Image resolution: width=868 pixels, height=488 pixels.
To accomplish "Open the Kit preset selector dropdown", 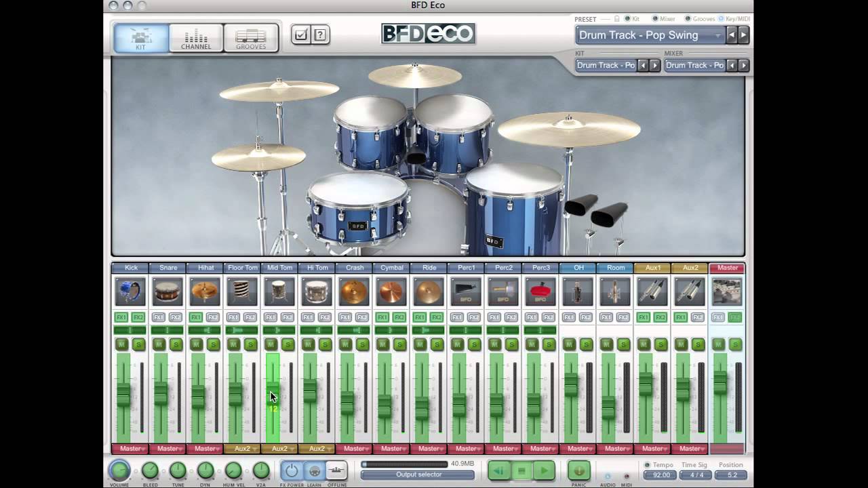I will pyautogui.click(x=606, y=65).
